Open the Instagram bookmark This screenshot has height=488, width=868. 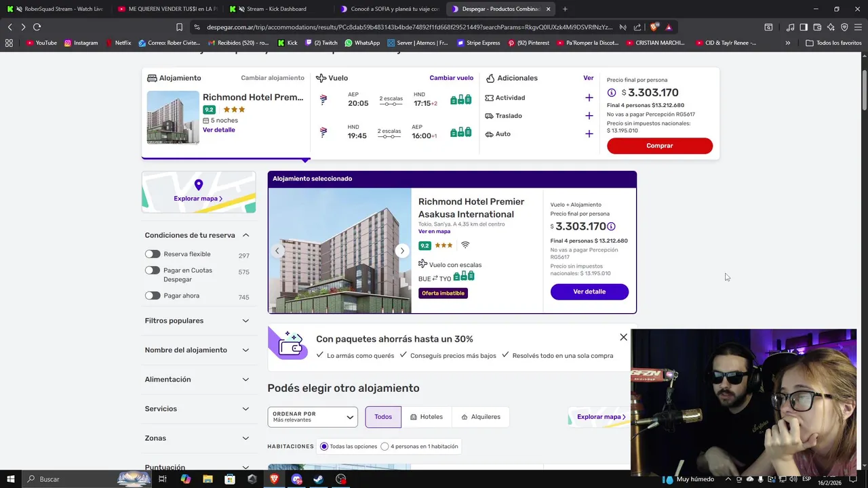coord(81,43)
